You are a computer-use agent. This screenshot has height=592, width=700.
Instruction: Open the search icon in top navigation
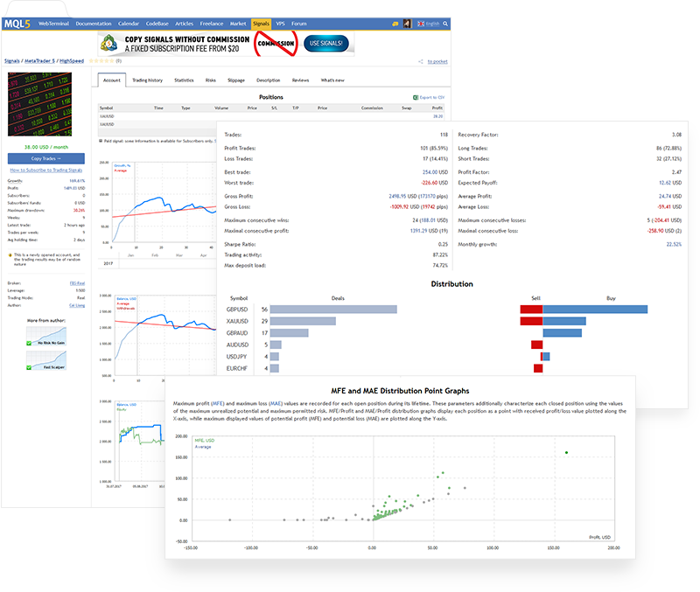444,24
